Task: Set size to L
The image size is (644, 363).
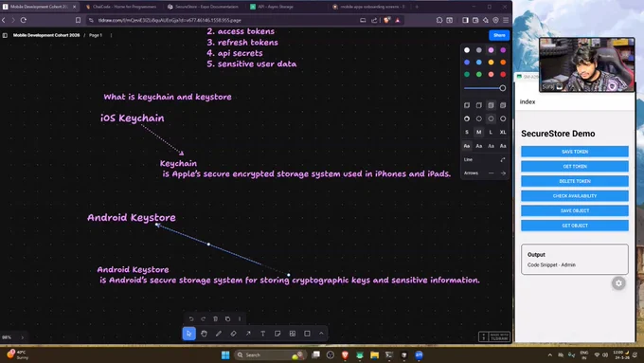Action: [491, 133]
